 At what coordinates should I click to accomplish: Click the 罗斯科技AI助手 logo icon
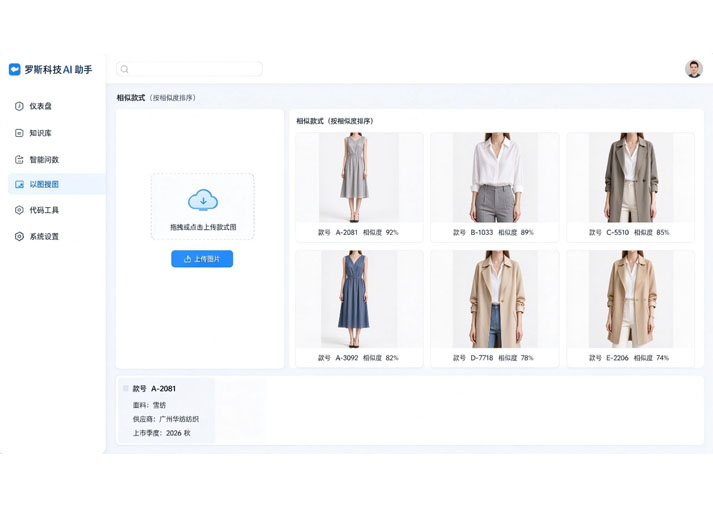point(15,69)
